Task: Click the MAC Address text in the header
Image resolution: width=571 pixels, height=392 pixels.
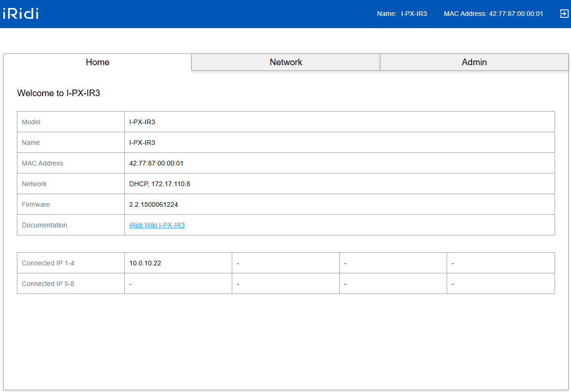Action: tap(493, 14)
